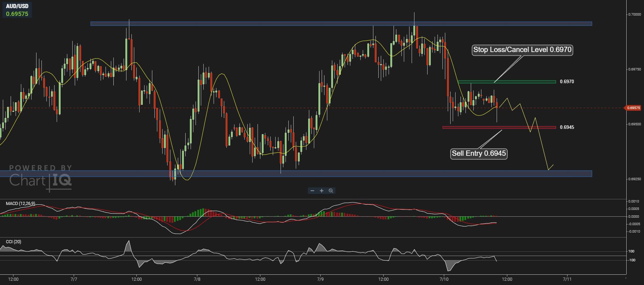644x285 pixels.
Task: Click the 0.0010 MACD axis value
Action: [634, 201]
